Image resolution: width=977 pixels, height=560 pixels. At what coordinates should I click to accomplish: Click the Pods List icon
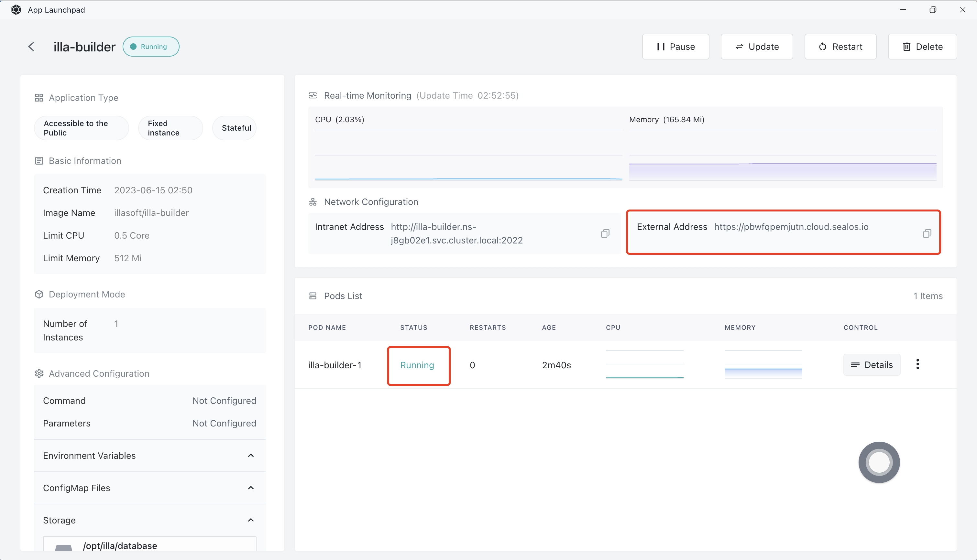pyautogui.click(x=313, y=296)
